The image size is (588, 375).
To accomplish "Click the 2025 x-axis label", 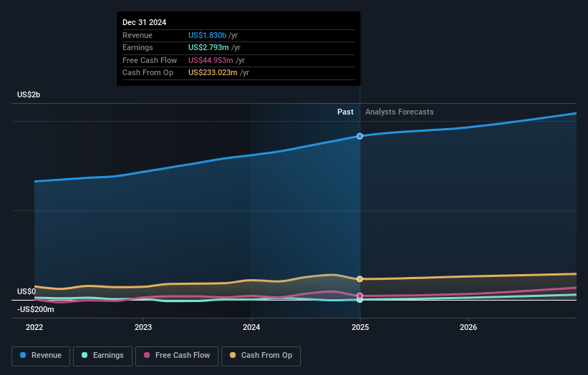I will [360, 327].
